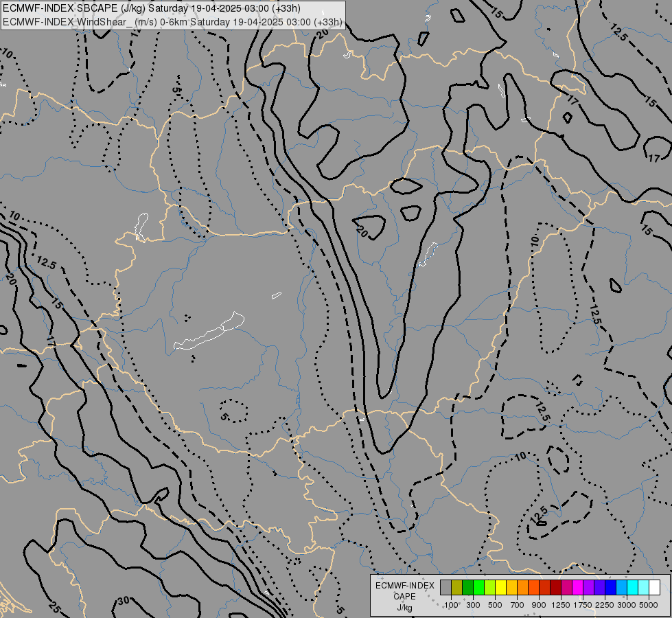Viewport: 672px width, 618px height.
Task: Select the bright green legend swatch
Action: [478, 587]
